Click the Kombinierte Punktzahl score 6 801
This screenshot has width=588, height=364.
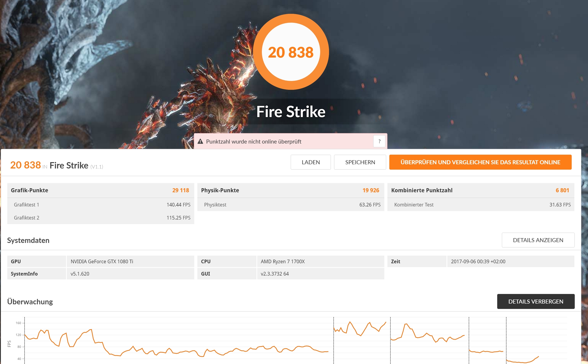point(562,190)
